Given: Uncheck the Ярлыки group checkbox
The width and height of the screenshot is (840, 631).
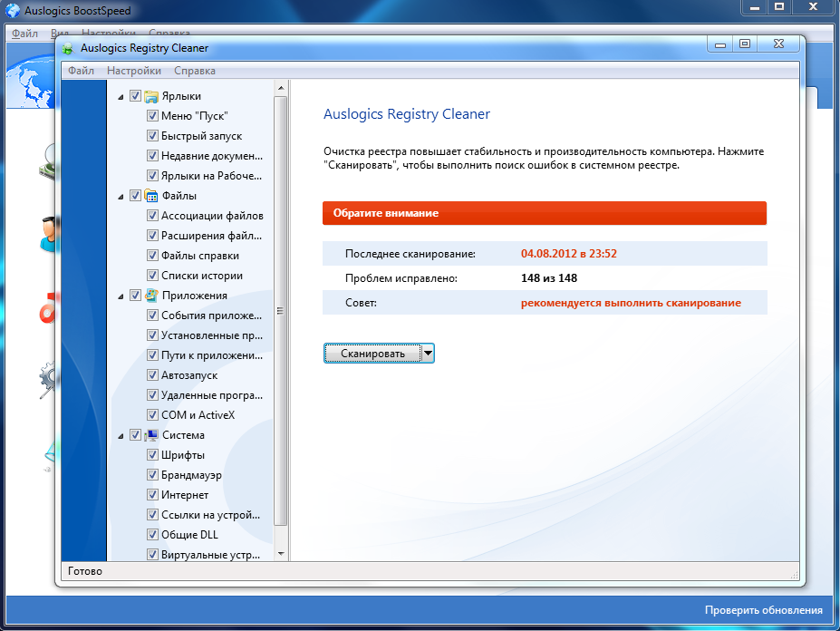Looking at the screenshot, I should (x=136, y=96).
